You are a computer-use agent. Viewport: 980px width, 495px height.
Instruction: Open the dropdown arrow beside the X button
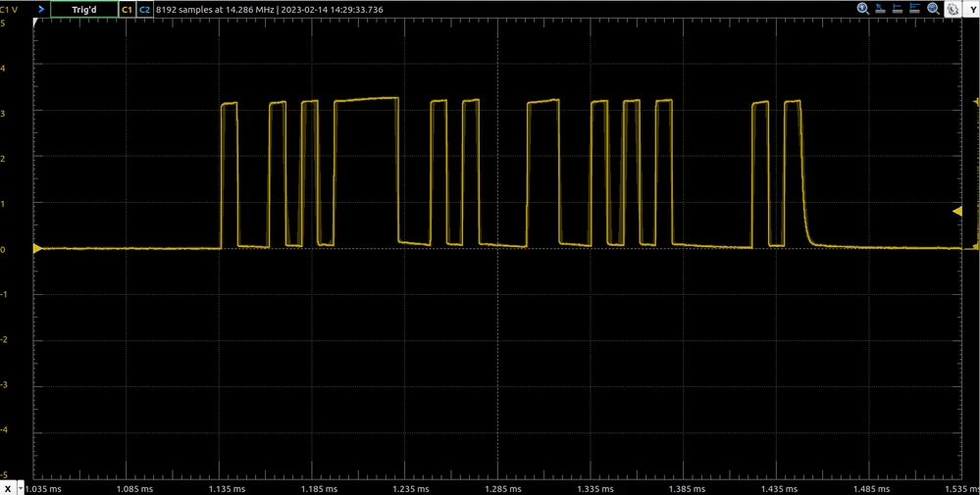click(x=22, y=488)
